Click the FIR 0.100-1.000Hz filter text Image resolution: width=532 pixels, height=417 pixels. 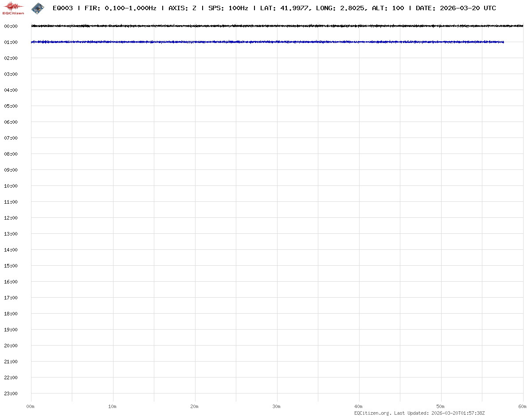click(x=120, y=8)
